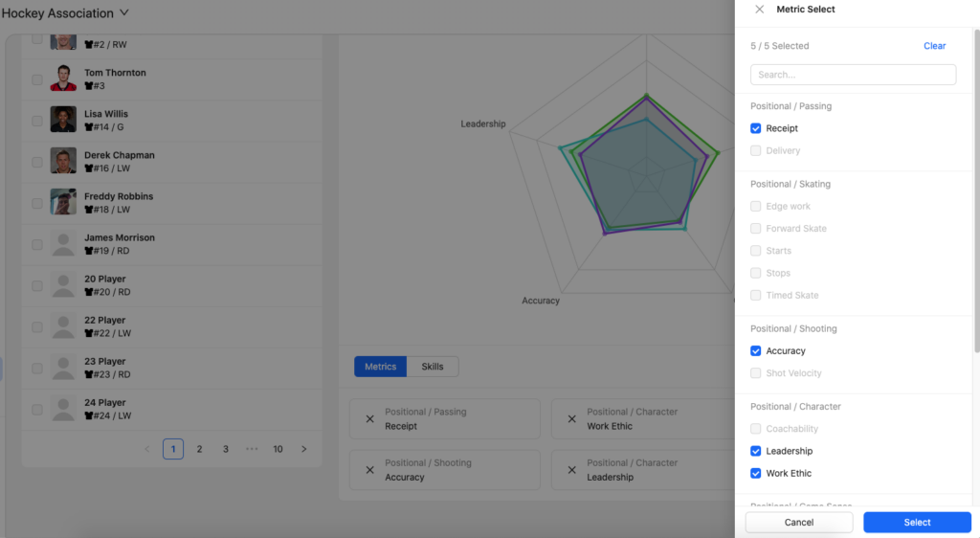Uncheck the Leadership metric checkbox
980x538 pixels.
point(756,451)
